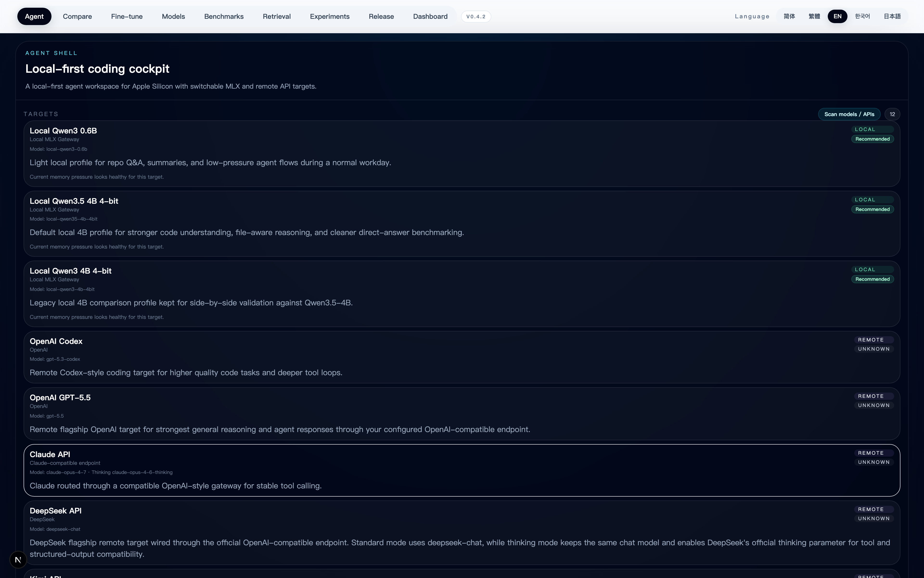The height and width of the screenshot is (578, 924).
Task: Go to the Models tab
Action: [x=173, y=16]
